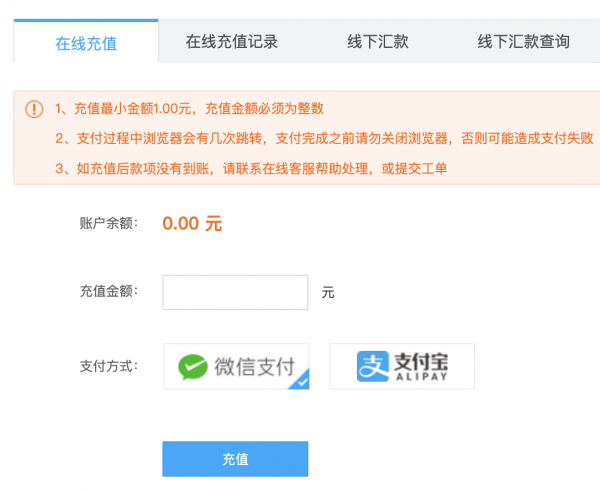Go to the 线下汇款查询 tab
Screen dimensions: 600x491
tap(523, 41)
